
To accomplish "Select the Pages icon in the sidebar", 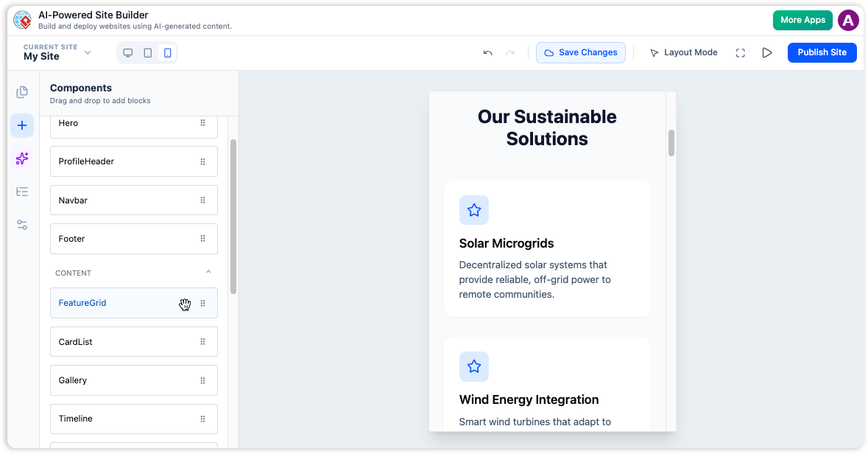I will tap(22, 92).
